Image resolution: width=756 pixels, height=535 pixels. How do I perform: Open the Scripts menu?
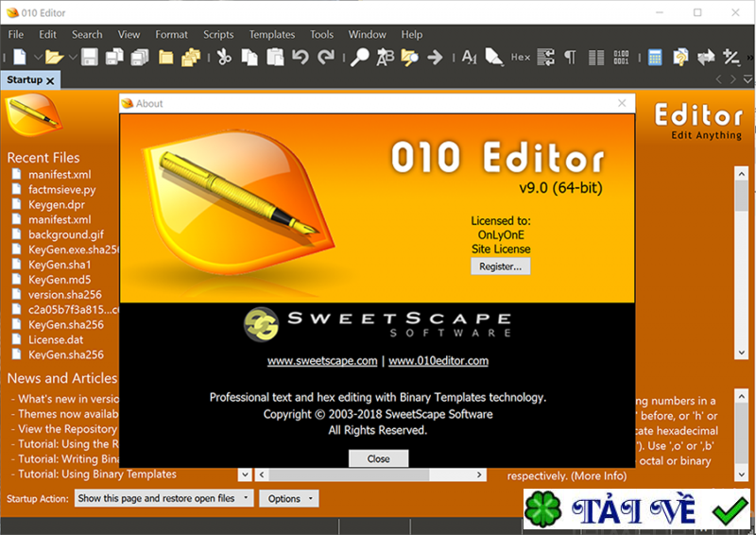(x=218, y=34)
